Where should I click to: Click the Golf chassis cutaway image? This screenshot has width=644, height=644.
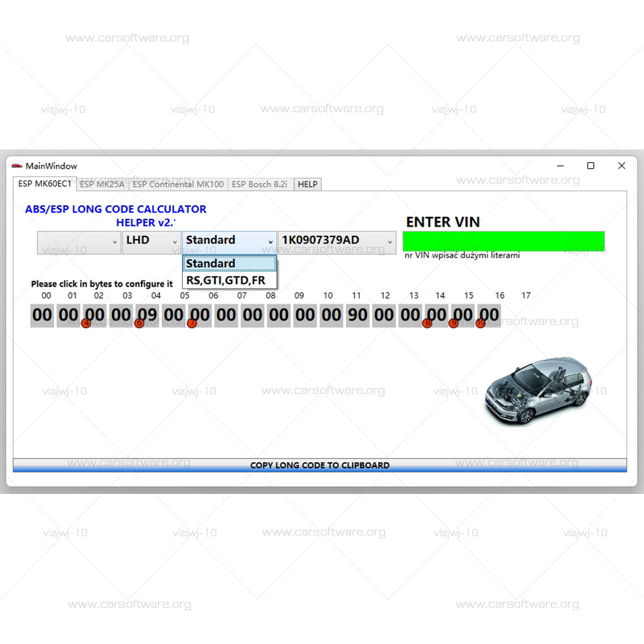click(538, 391)
